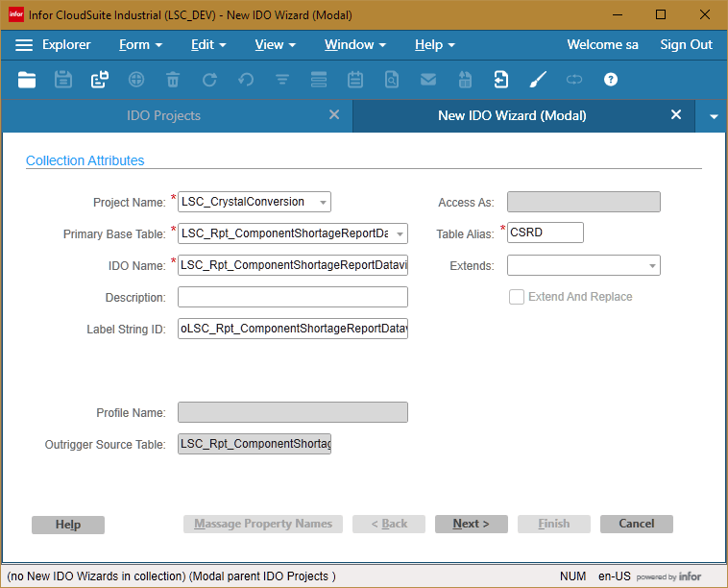The height and width of the screenshot is (588, 728).
Task: Open the Window menu
Action: [x=355, y=45]
